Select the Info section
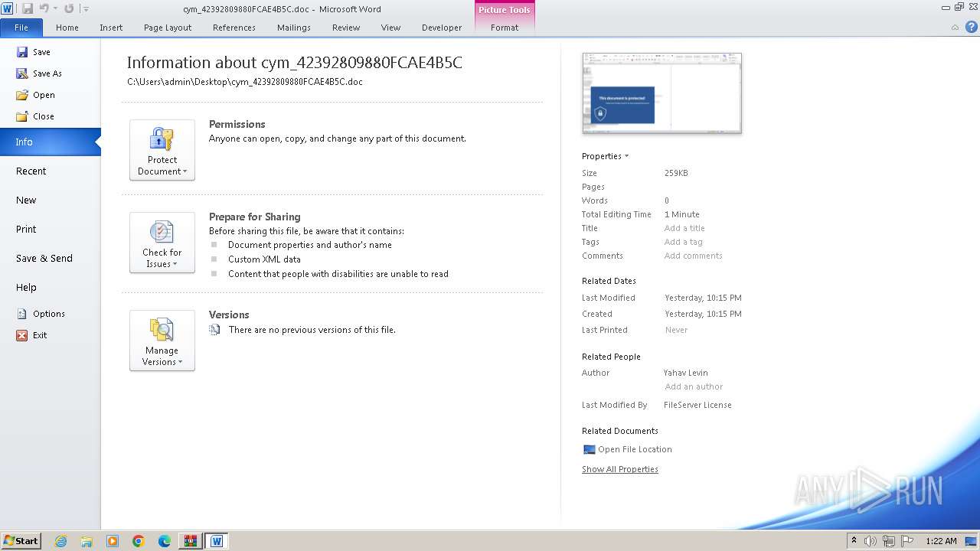Image resolution: width=980 pixels, height=551 pixels. click(x=50, y=142)
